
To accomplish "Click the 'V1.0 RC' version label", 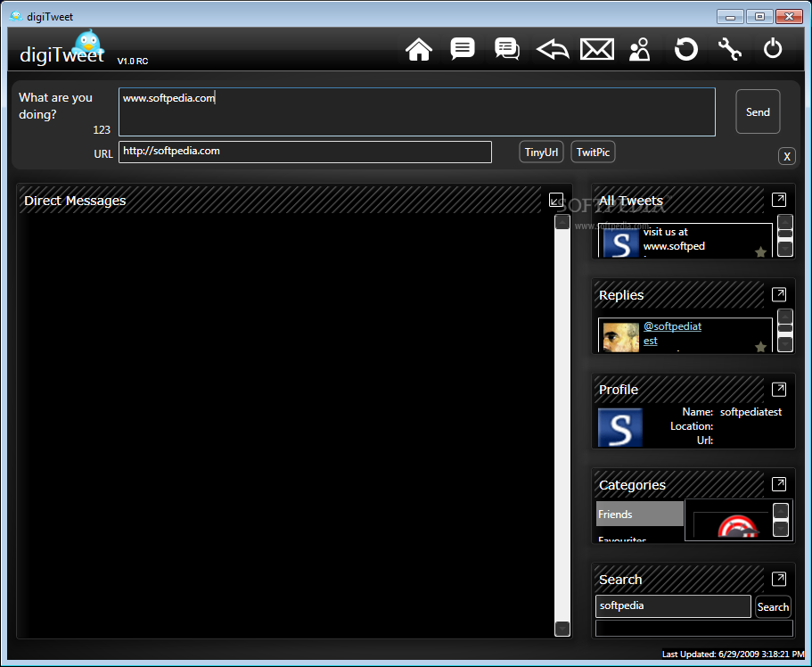I will (x=133, y=62).
